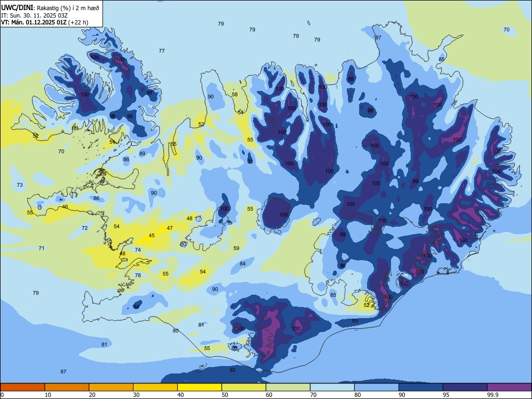Click the humidity value '73' on the map
Viewport: 532px width, 399px height.
(x=20, y=185)
